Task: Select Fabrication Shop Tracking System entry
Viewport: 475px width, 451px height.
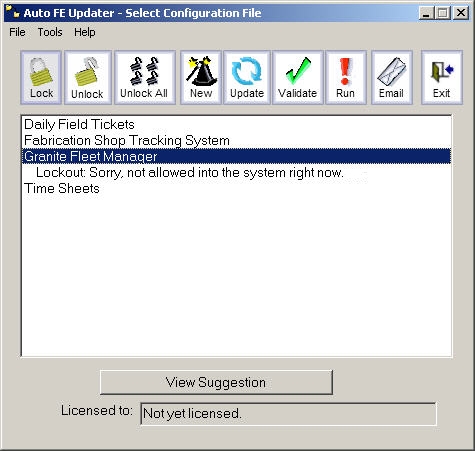Action: pyautogui.click(x=236, y=140)
